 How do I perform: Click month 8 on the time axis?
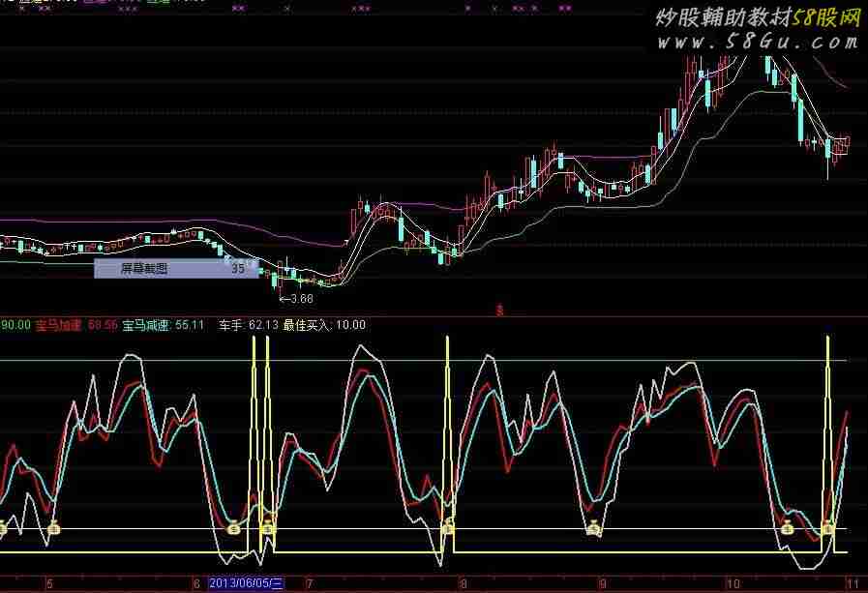point(463,584)
